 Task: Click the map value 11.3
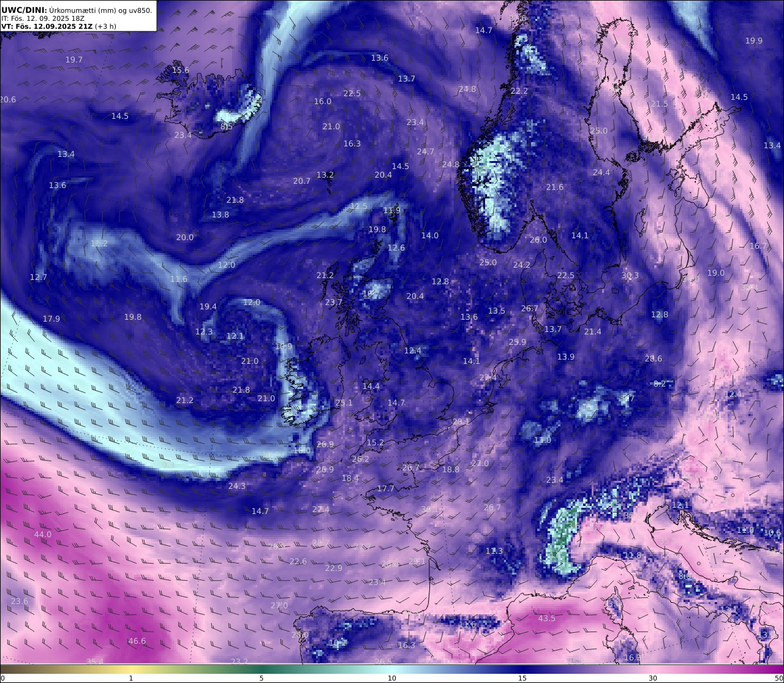click(494, 551)
